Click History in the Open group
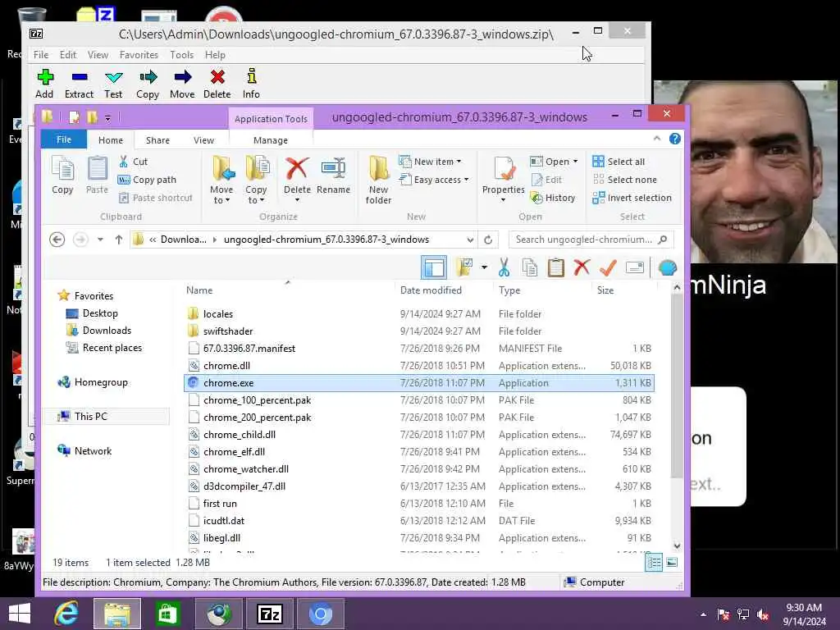The image size is (840, 630). 553,198
